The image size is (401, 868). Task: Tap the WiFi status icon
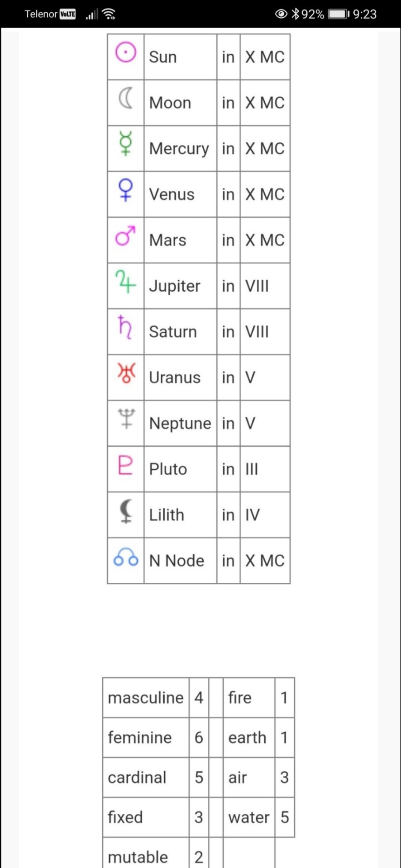click(109, 14)
